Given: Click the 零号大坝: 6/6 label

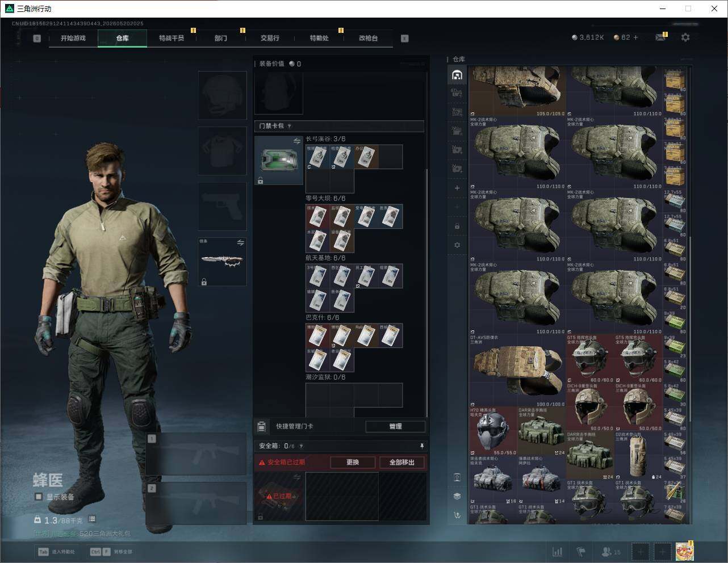Looking at the screenshot, I should pyautogui.click(x=325, y=199).
